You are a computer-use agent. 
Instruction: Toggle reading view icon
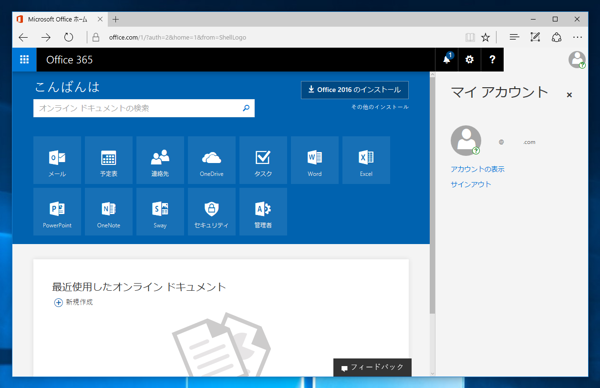pos(470,37)
